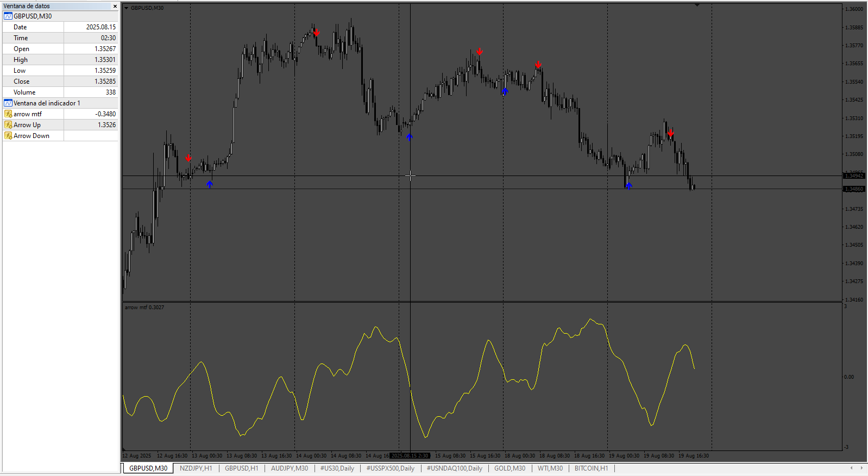Open the #US30,Daily chart tab
This screenshot has width=868, height=476.
pyautogui.click(x=337, y=468)
